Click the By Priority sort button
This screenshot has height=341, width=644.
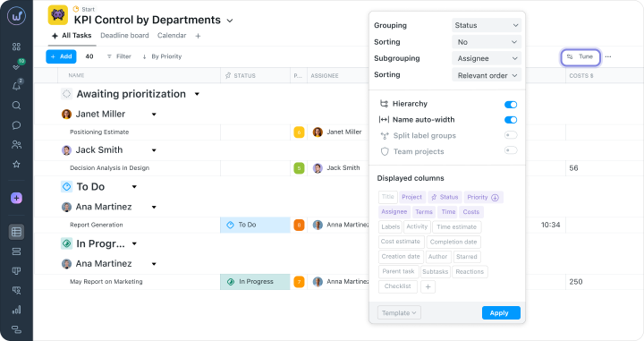(x=162, y=56)
